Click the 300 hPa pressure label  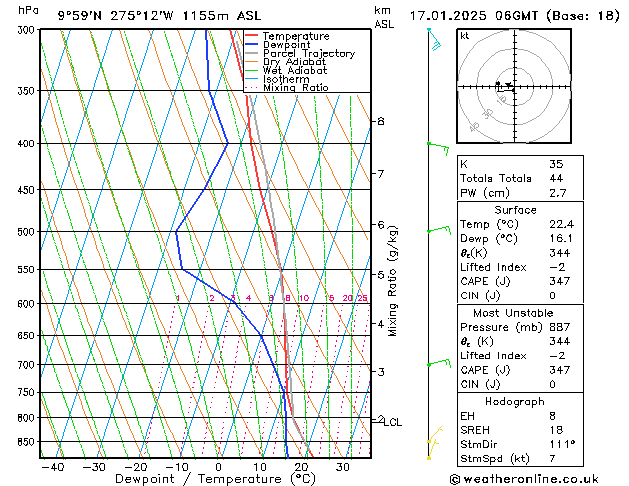pyautogui.click(x=28, y=30)
